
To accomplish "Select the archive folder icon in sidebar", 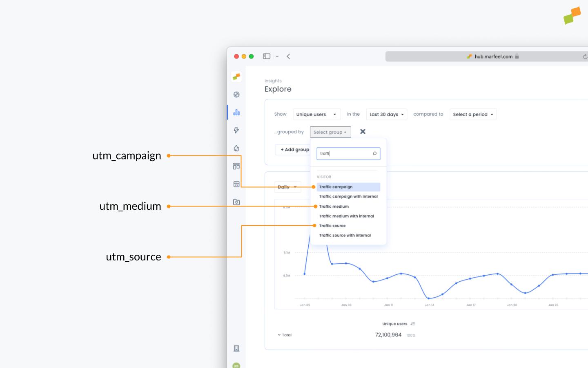I will point(236,202).
